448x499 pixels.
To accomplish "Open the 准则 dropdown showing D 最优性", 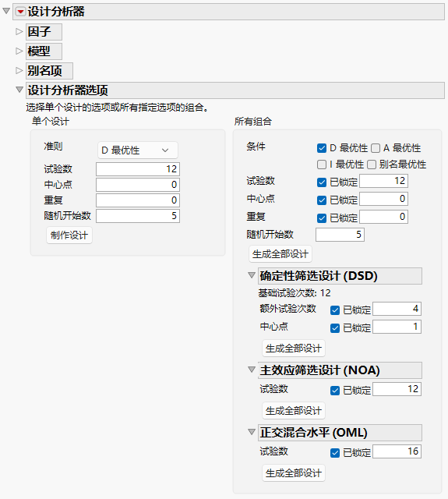I will 137,150.
